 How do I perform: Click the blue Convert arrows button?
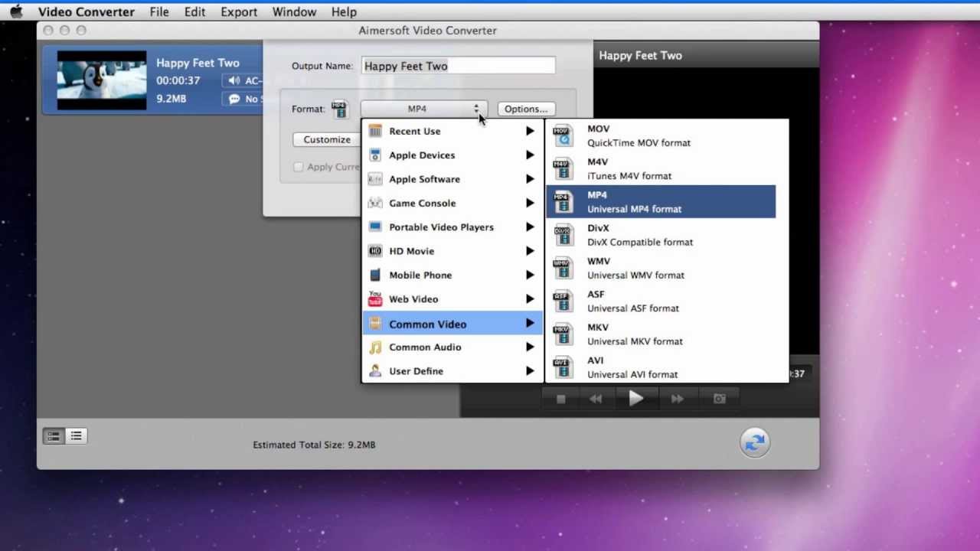click(755, 442)
